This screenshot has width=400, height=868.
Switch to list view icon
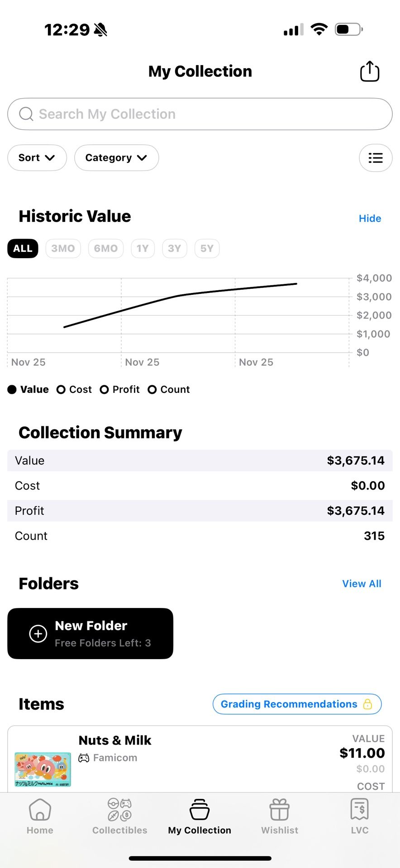pos(375,158)
